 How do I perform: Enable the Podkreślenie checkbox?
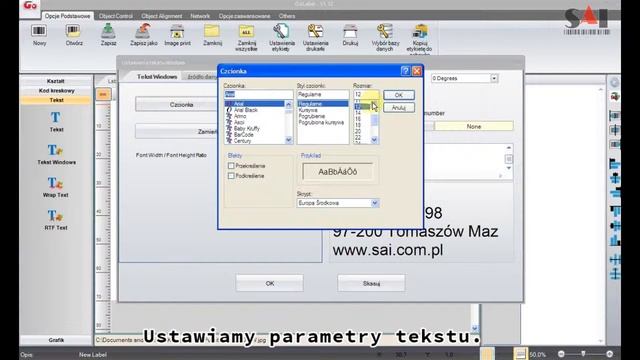231,176
